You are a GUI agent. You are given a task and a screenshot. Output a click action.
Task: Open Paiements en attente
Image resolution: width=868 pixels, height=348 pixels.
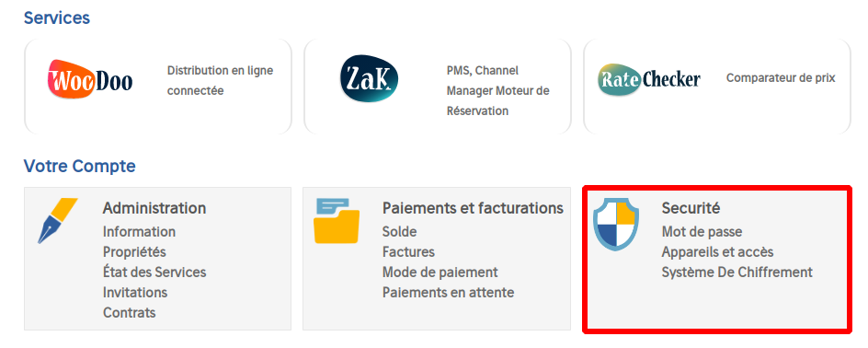tap(449, 292)
